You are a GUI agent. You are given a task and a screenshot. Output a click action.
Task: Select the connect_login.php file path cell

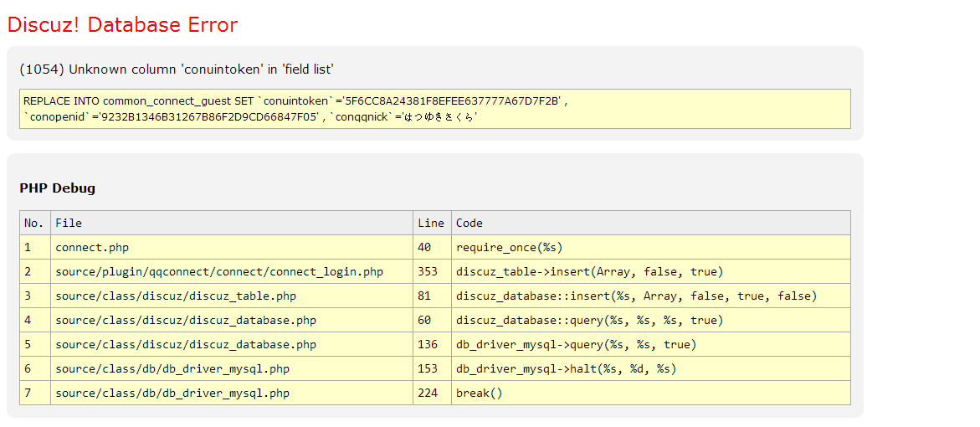pos(219,271)
